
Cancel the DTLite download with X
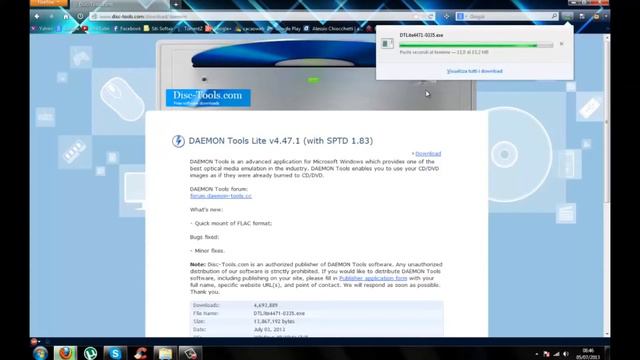562,44
